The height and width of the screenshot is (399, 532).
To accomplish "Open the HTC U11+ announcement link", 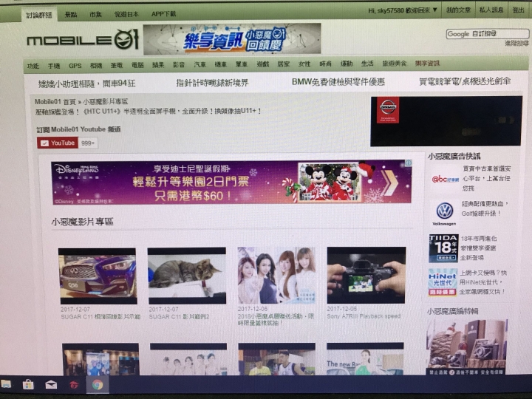I will click(148, 112).
